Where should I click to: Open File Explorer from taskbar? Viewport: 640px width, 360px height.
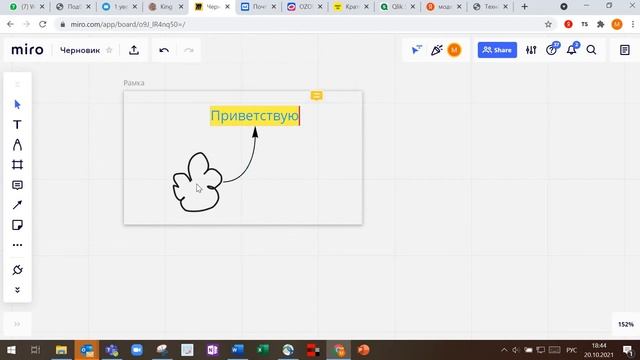61,350
